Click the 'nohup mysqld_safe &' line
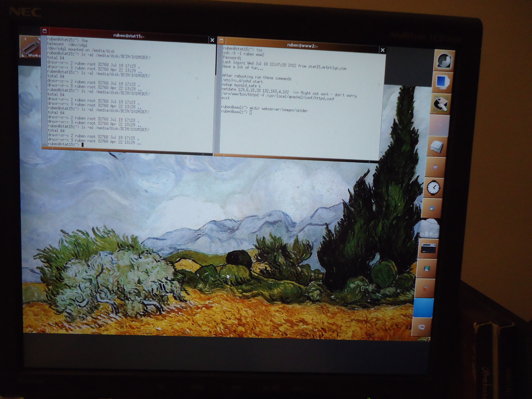The height and width of the screenshot is (399, 532). pyautogui.click(x=241, y=85)
